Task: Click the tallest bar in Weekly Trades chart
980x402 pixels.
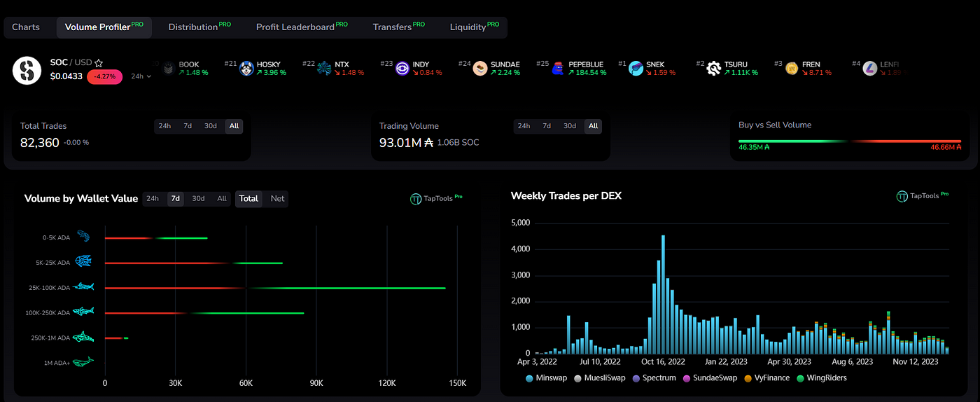Action: tap(663, 294)
